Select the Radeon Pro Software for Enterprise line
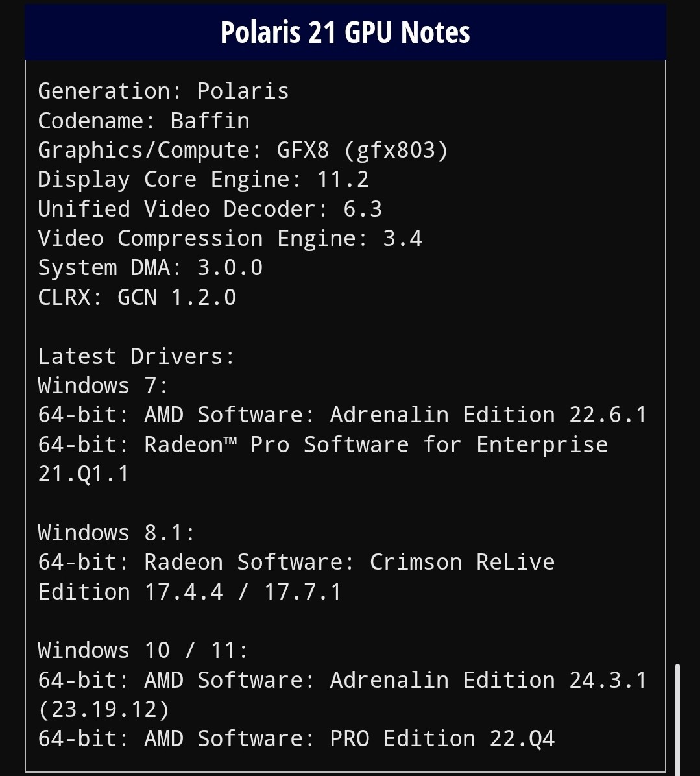The width and height of the screenshot is (700, 776). pyautogui.click(x=323, y=444)
